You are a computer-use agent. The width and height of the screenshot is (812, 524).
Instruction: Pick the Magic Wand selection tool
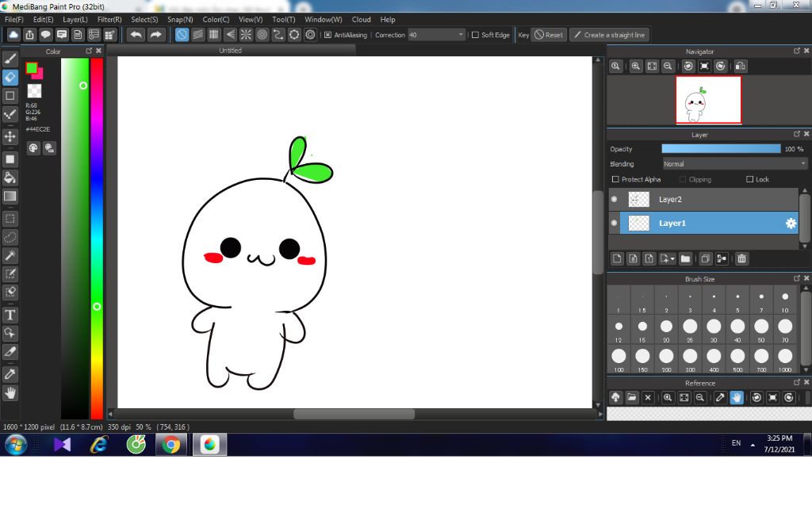[10, 255]
